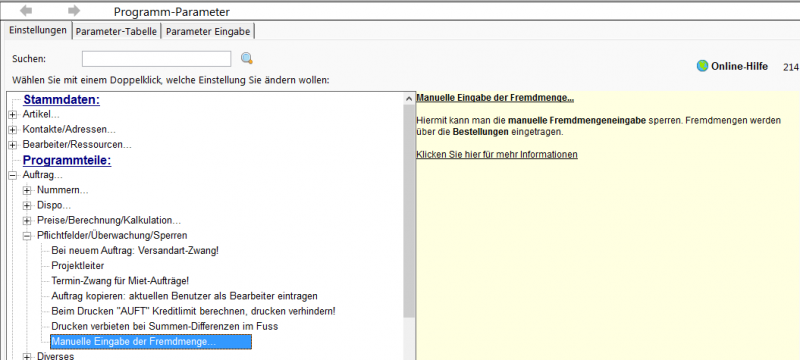
Task: Select 'Manuelle Eingabe der Fremdmenge…' setting
Action: coord(151,342)
